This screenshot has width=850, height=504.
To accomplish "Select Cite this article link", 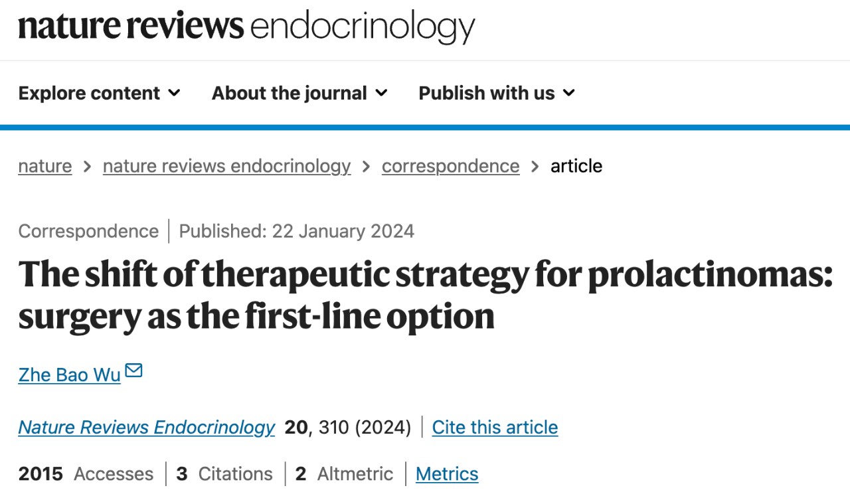I will (x=495, y=427).
